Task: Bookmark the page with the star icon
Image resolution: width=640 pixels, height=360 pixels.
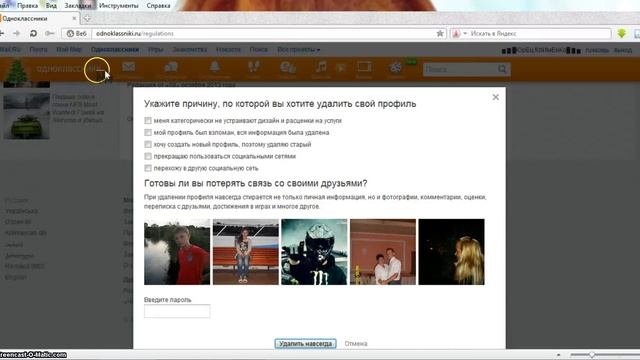Action: click(440, 33)
